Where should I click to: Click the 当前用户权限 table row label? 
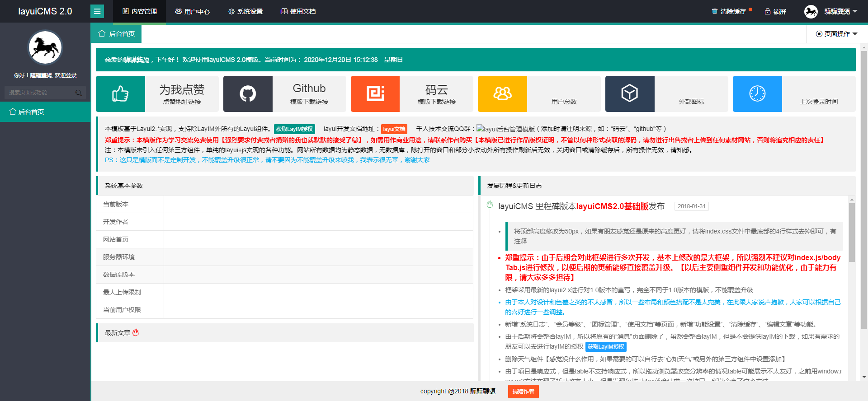[122, 310]
